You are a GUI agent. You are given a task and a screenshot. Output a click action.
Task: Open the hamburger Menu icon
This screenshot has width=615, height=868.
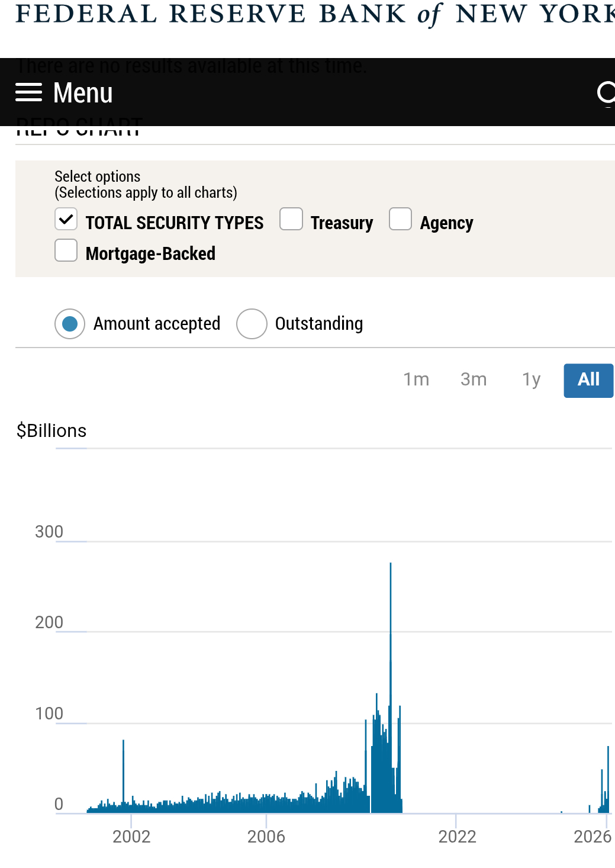click(x=28, y=93)
